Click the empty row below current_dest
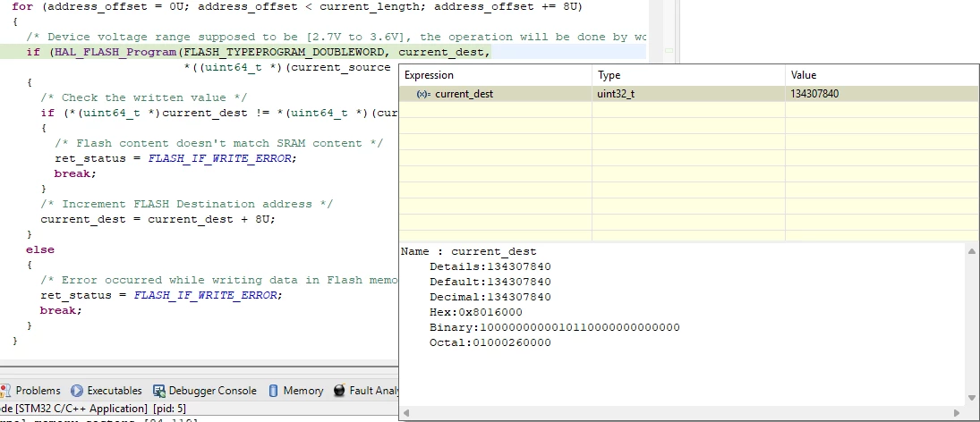 [x=689, y=110]
